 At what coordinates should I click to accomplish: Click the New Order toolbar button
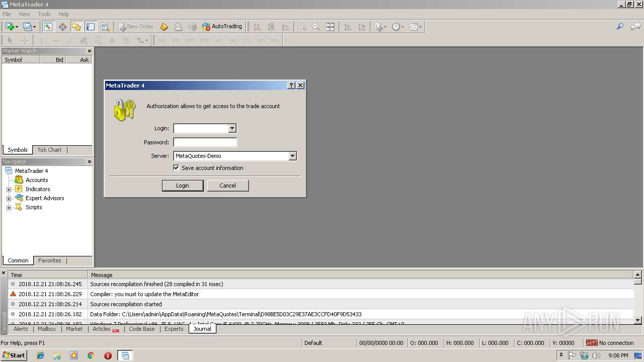tap(136, 27)
